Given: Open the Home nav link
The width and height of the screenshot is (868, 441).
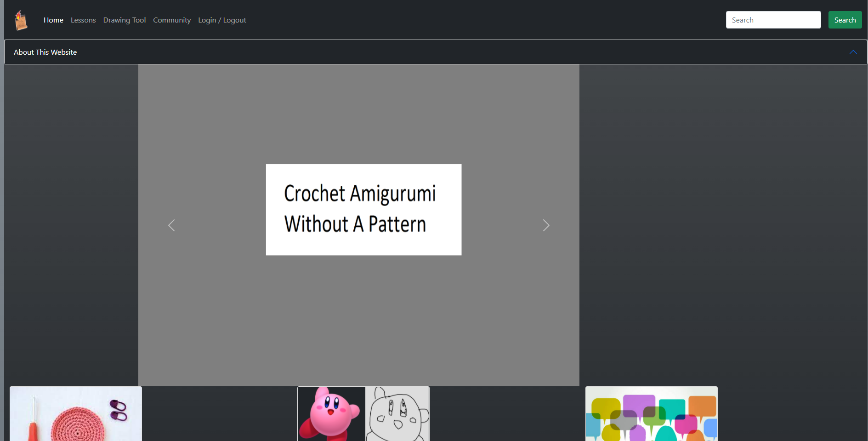Looking at the screenshot, I should [53, 20].
